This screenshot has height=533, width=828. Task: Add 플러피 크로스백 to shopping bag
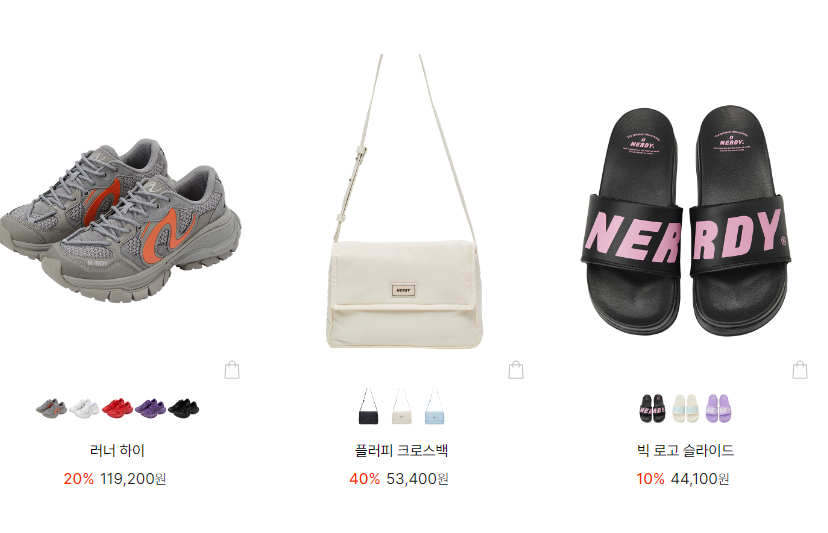[516, 370]
